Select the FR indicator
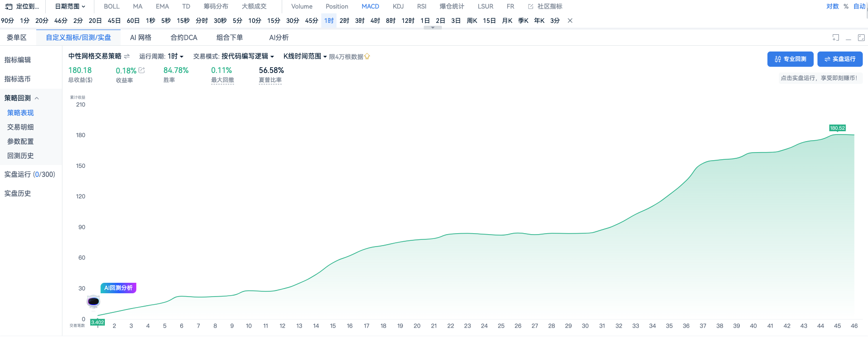This screenshot has width=868, height=340. tap(511, 7)
